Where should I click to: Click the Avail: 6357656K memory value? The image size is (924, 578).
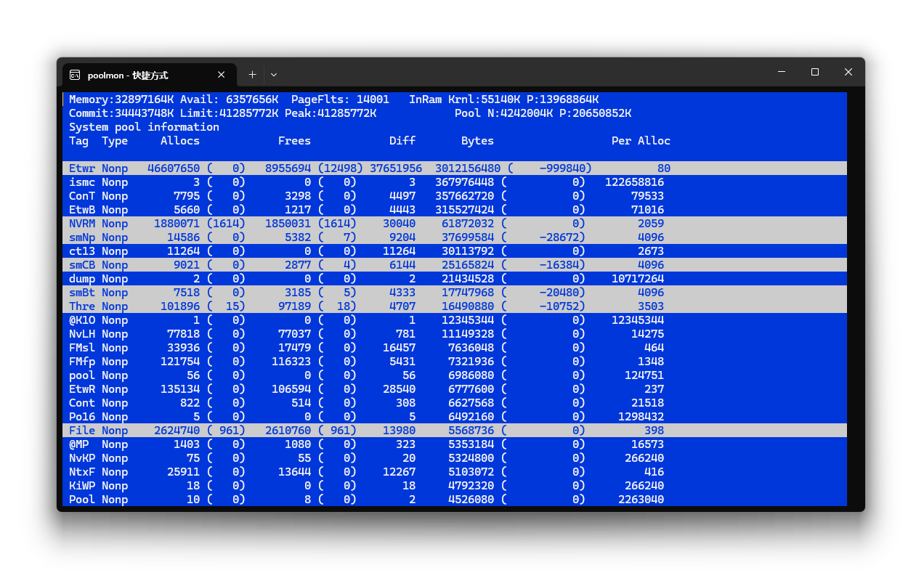(230, 99)
